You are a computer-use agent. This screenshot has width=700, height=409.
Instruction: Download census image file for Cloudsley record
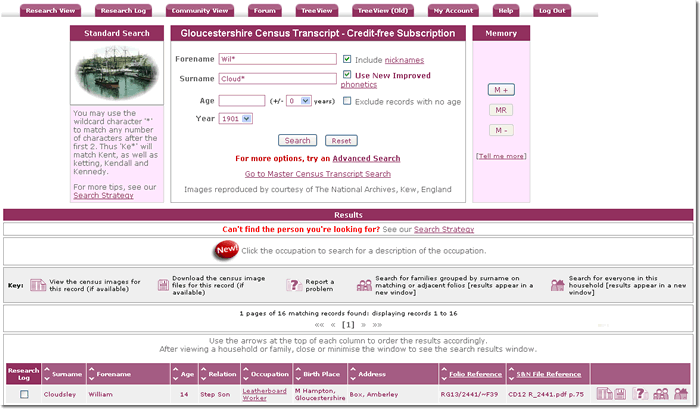[620, 394]
